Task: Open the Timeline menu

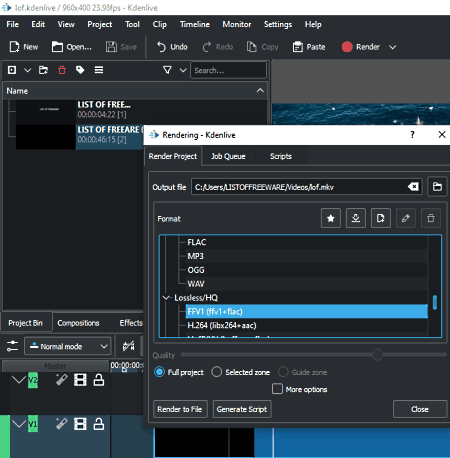Action: [195, 24]
